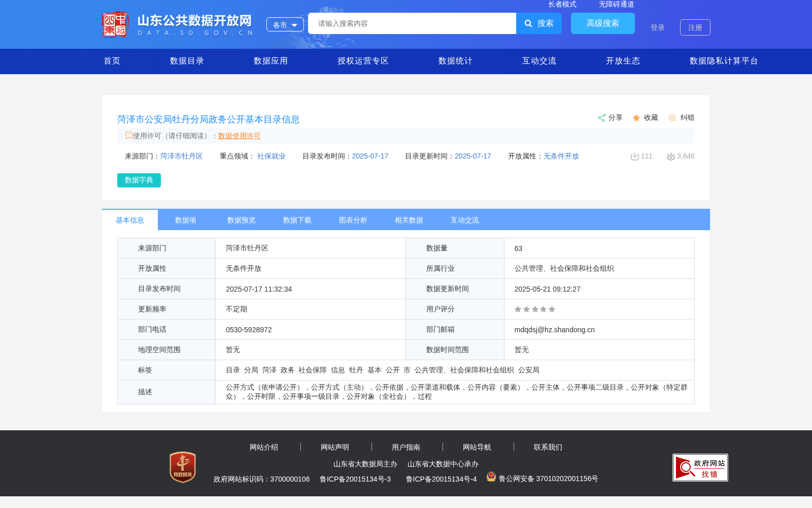Open 网站导航 footer link
The height and width of the screenshot is (508, 812).
pyautogui.click(x=477, y=447)
